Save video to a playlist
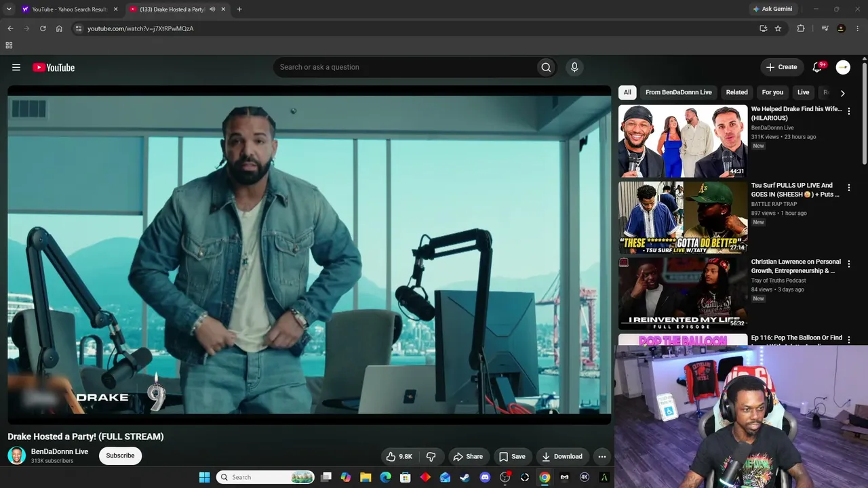The width and height of the screenshot is (868, 488). 512,456
